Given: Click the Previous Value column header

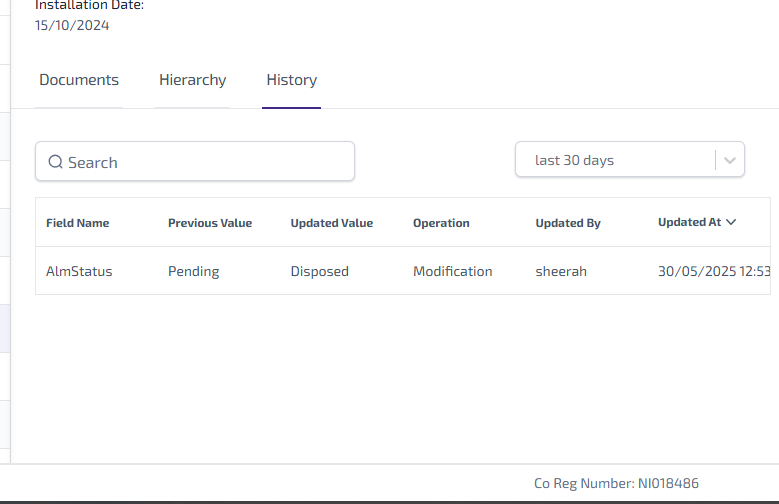Looking at the screenshot, I should coord(210,223).
